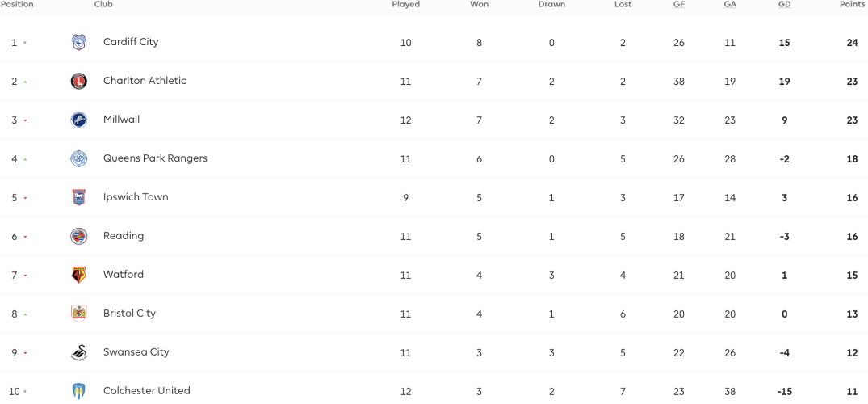Click the Queens Park Rangers badge
Screen dimensions: 868x404
point(78,158)
